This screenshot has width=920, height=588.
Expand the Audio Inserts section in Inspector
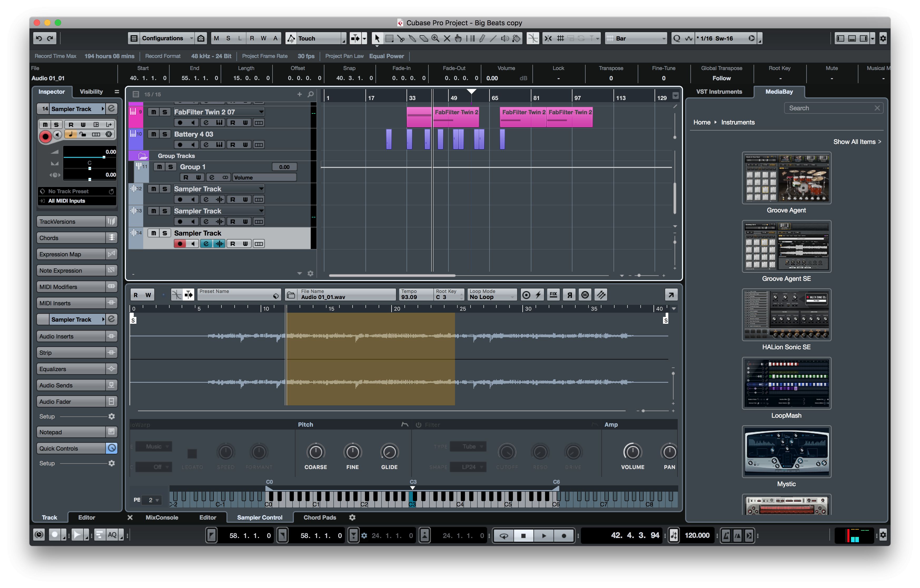67,335
